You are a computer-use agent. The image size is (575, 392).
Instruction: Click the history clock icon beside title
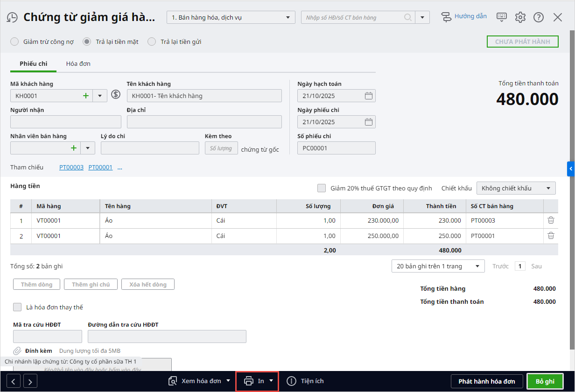(x=12, y=18)
